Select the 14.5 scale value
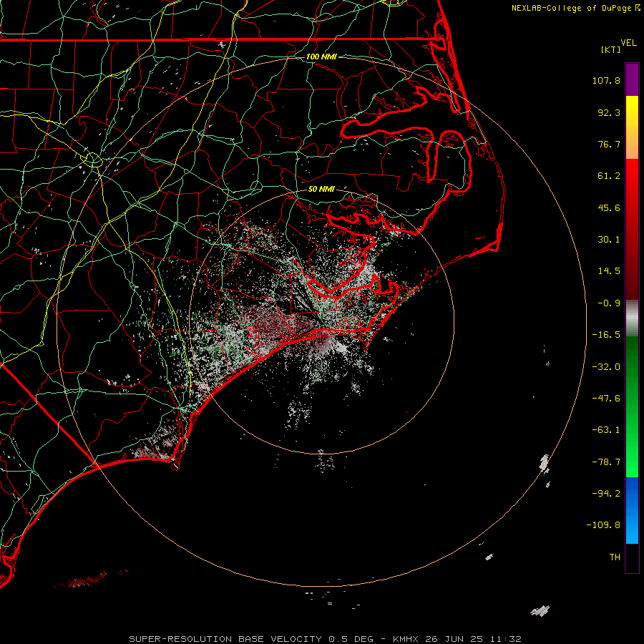This screenshot has width=644, height=644. click(609, 271)
